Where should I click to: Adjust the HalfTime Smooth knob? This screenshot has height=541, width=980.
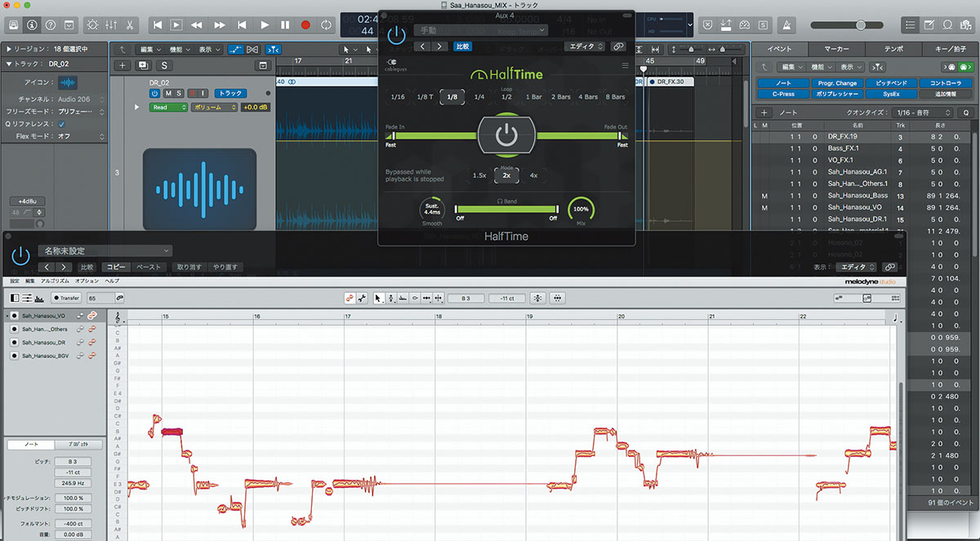point(432,210)
